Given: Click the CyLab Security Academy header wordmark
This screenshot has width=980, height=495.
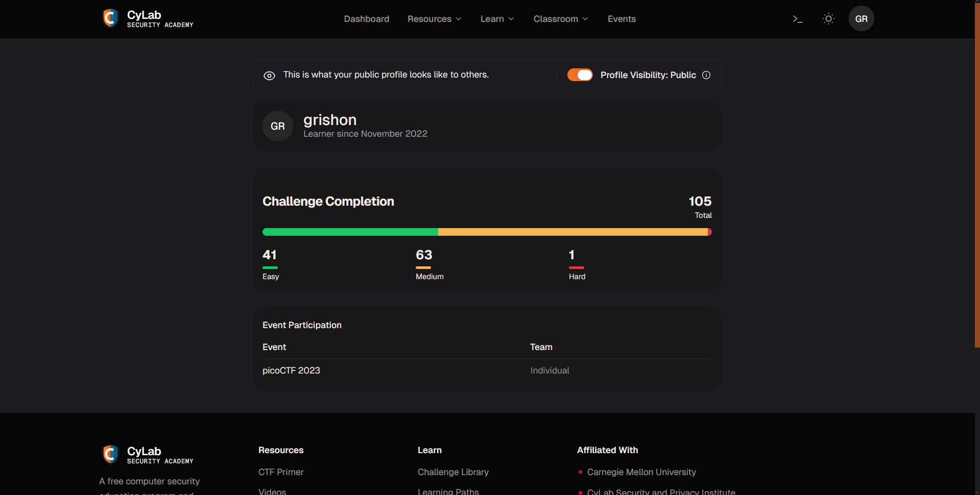Looking at the screenshot, I should coord(160,18).
